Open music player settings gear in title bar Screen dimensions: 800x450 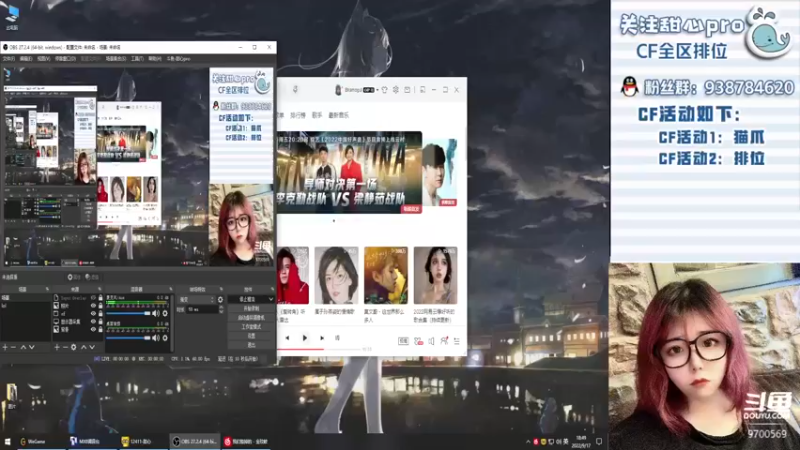click(x=396, y=90)
